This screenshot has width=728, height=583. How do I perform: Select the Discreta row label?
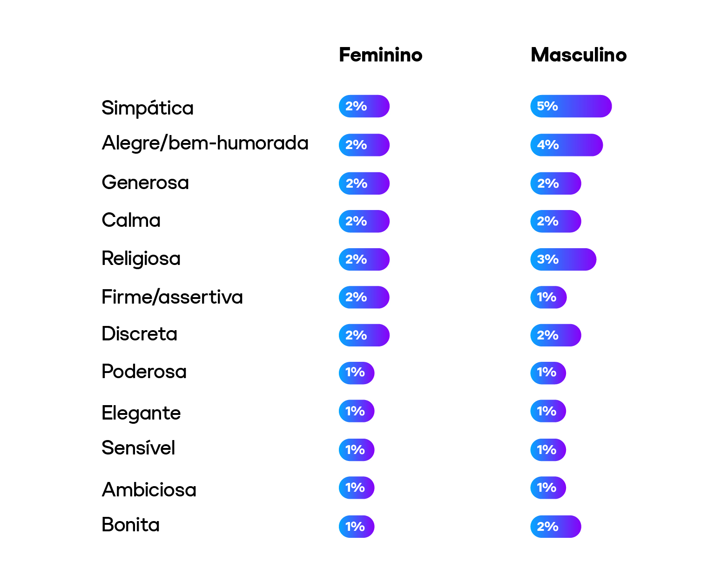(139, 334)
